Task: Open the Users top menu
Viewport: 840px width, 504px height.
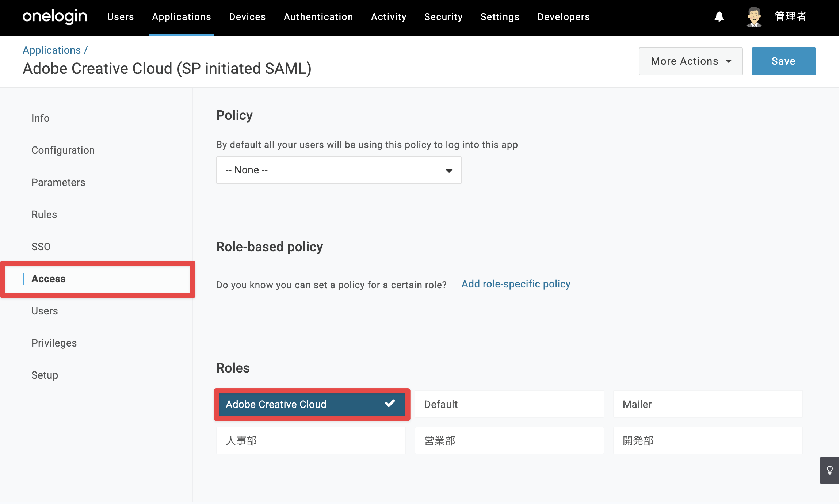Action: point(121,17)
